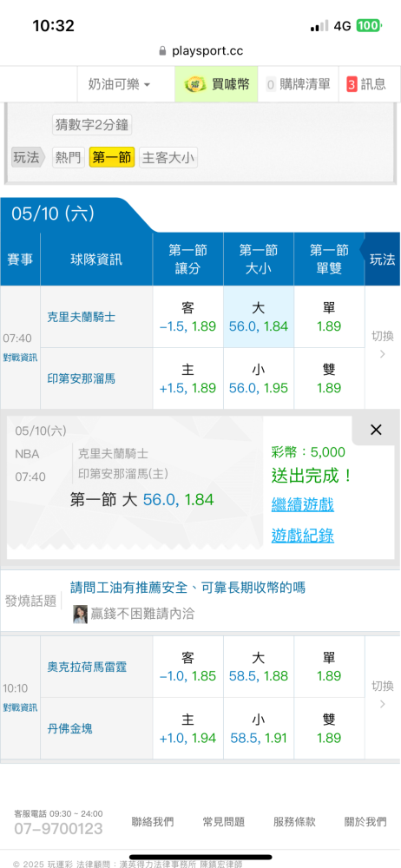Image resolution: width=401 pixels, height=868 pixels.
Task: Tap the 購牌清單 counter badge
Action: point(271,85)
